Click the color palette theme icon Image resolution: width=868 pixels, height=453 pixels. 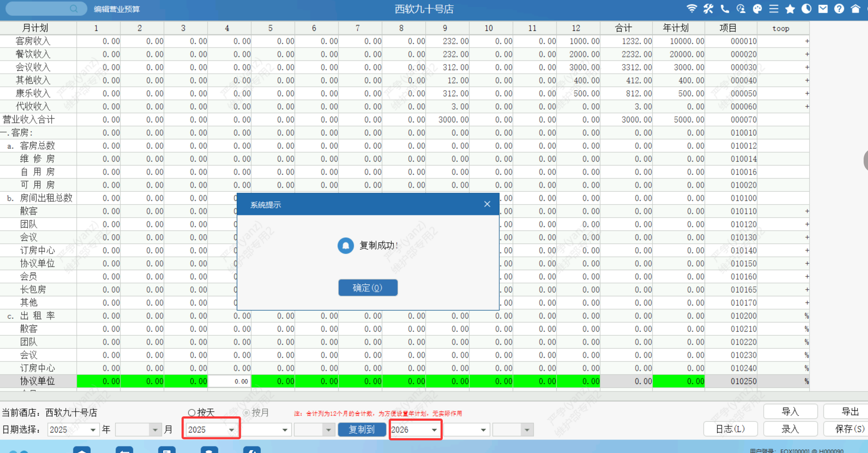[x=758, y=9]
